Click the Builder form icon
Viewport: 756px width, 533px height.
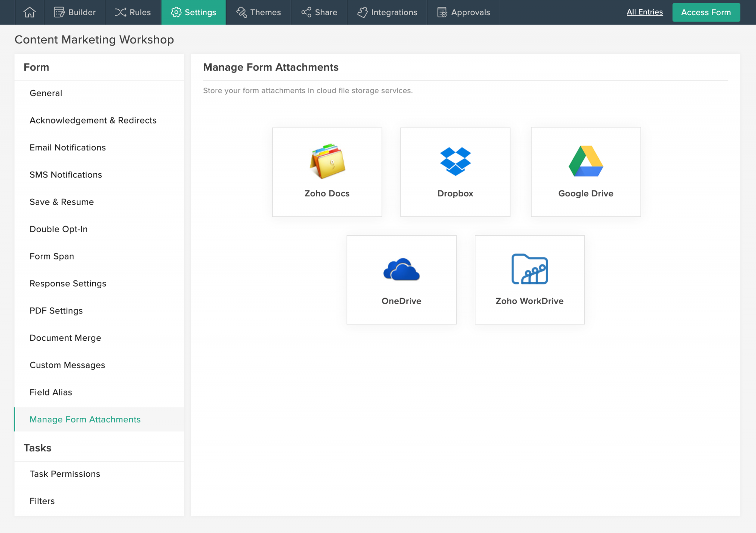(x=59, y=12)
